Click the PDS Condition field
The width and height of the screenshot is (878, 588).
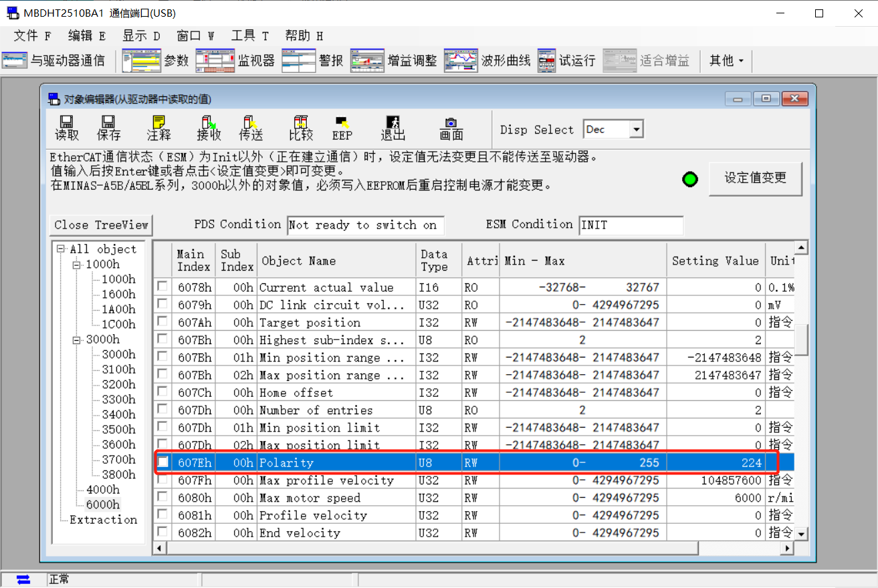click(x=366, y=225)
